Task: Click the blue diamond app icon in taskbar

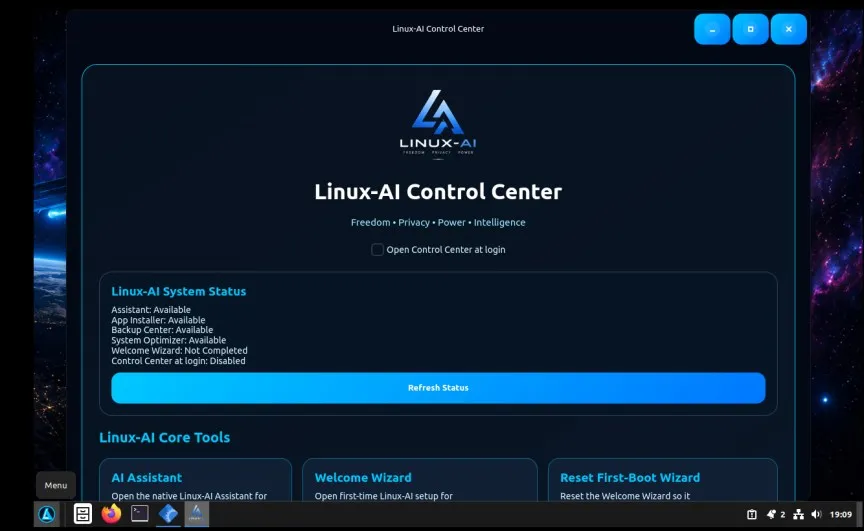Action: (x=168, y=514)
